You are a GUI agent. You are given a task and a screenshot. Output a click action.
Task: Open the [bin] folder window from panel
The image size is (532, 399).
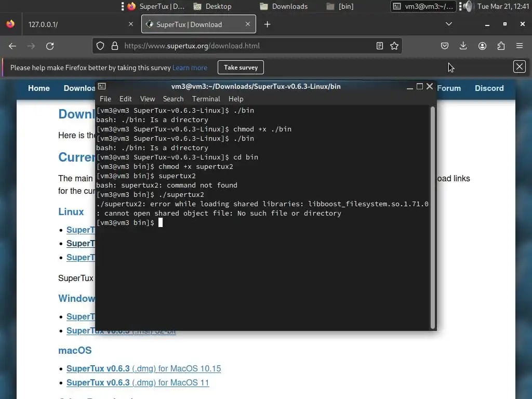pyautogui.click(x=340, y=6)
